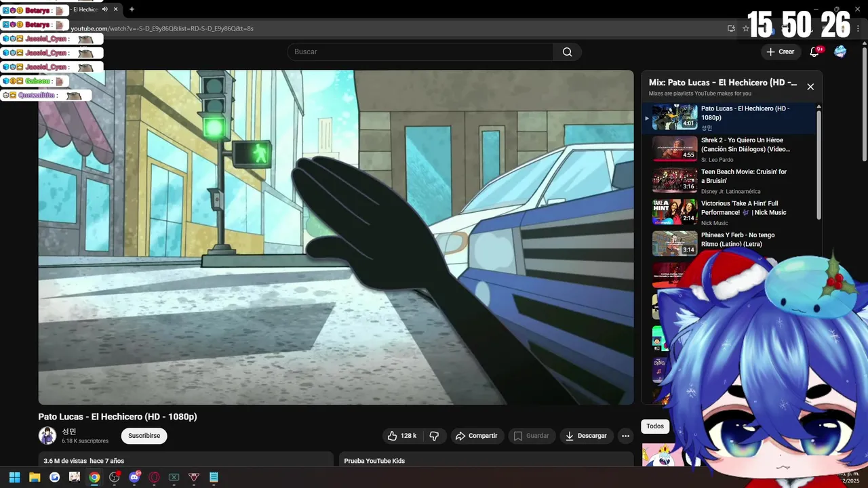Mute the tab via speaker icon
Image resolution: width=868 pixels, height=488 pixels.
(x=104, y=9)
